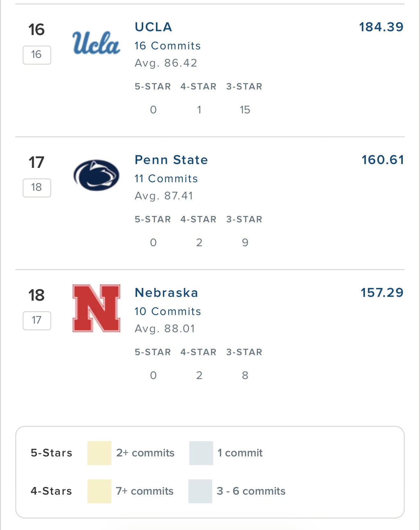Click Penn State's 160.61 points score
The width and height of the screenshot is (420, 530).
click(382, 160)
